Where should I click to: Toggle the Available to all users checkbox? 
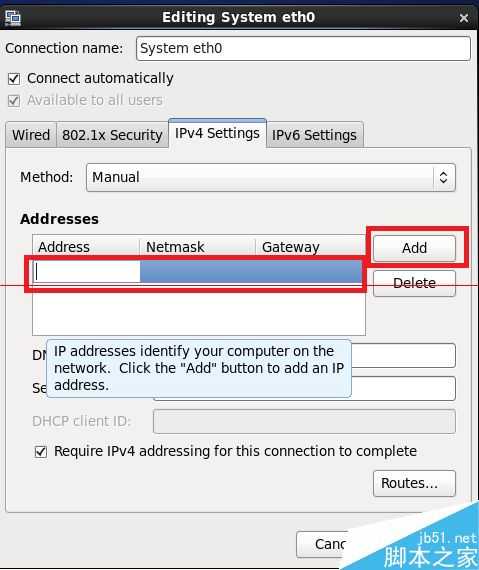[14, 100]
